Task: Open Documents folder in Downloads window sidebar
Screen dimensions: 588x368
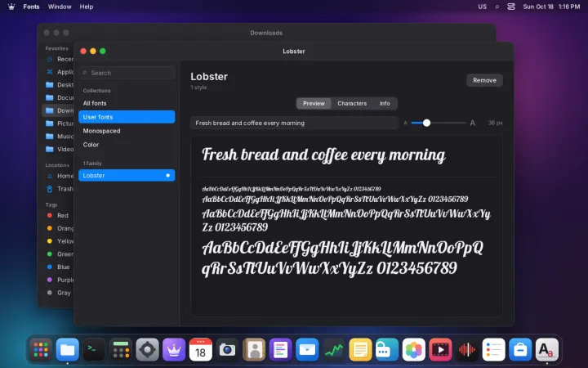Action: pyautogui.click(x=59, y=97)
